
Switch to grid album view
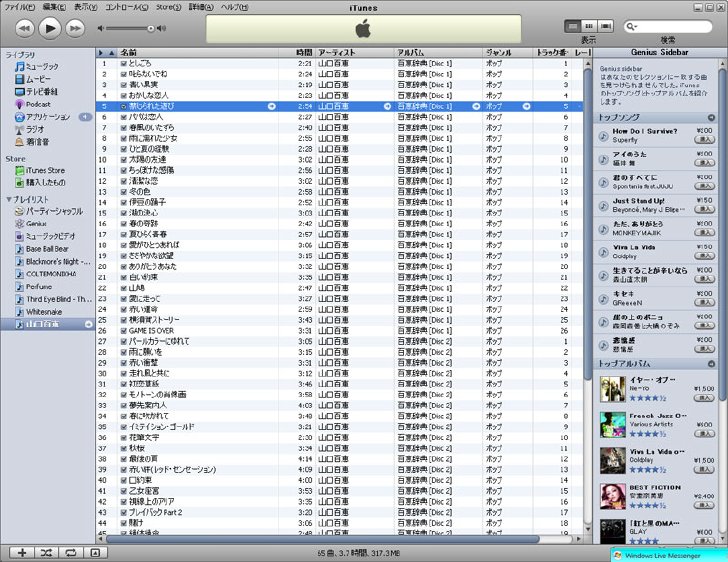coord(589,26)
